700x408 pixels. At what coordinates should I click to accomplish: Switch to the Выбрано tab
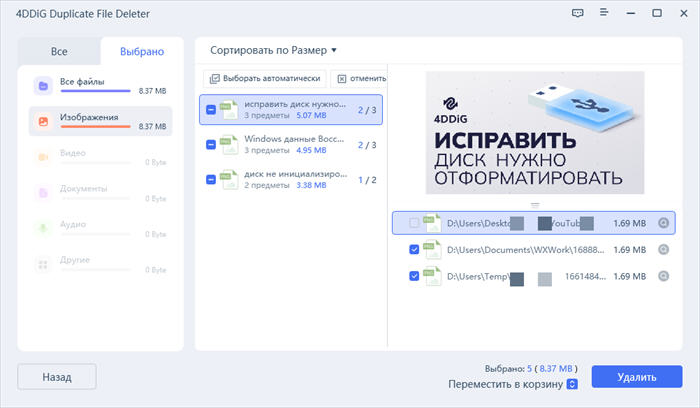pos(142,51)
